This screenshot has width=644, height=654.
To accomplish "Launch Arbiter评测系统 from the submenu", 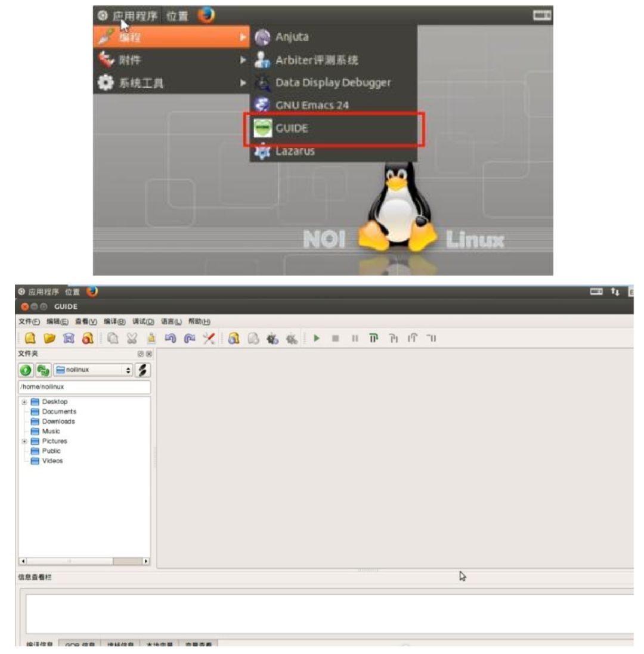I will point(334,60).
